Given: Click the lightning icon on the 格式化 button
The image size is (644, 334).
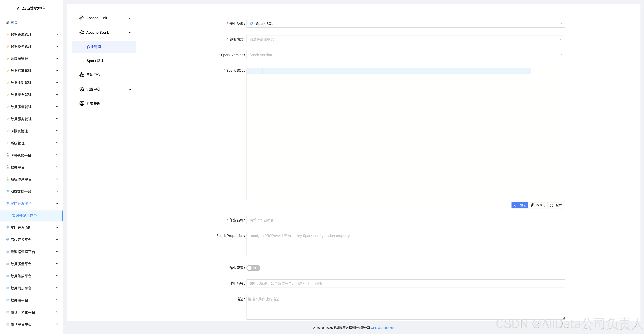Looking at the screenshot, I should (532, 205).
